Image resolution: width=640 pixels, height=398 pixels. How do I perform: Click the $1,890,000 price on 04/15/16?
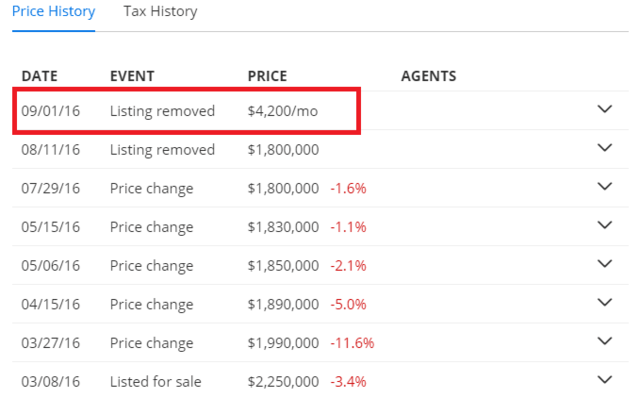[x=283, y=305]
